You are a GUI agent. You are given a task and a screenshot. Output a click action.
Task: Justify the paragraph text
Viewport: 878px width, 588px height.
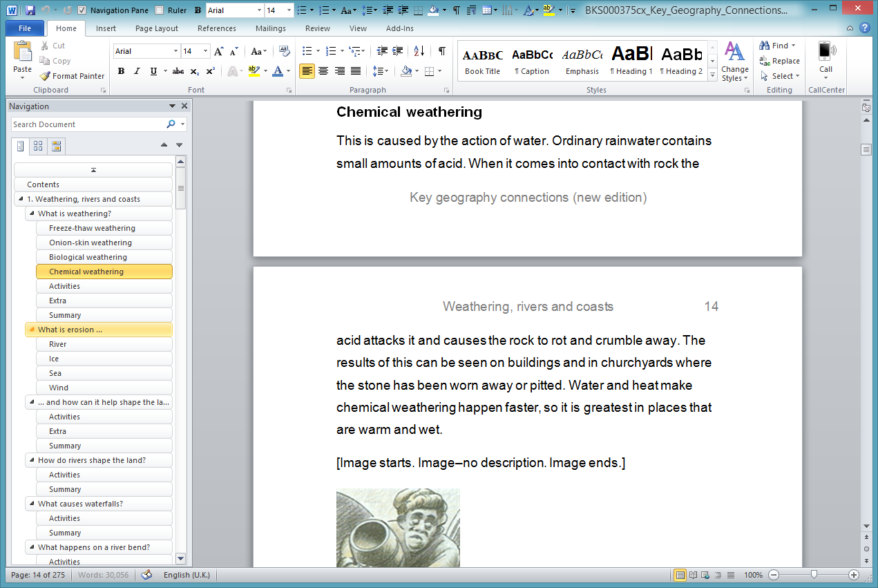pos(355,71)
